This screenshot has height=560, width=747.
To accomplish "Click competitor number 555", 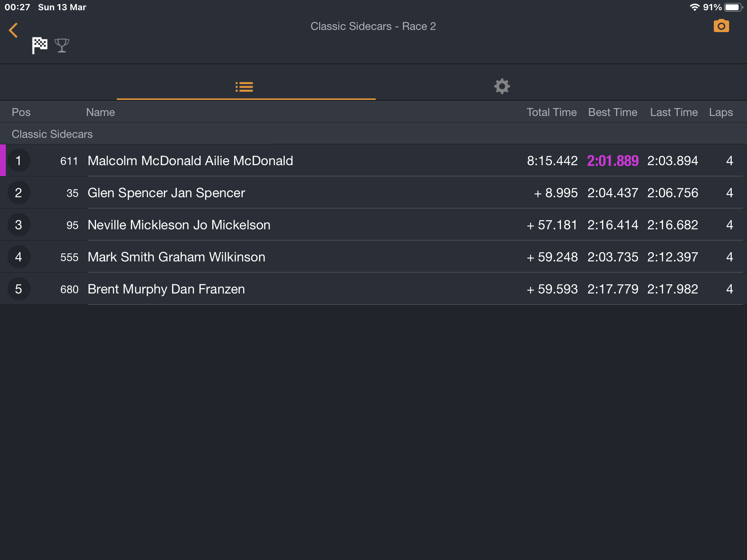I will 69,257.
